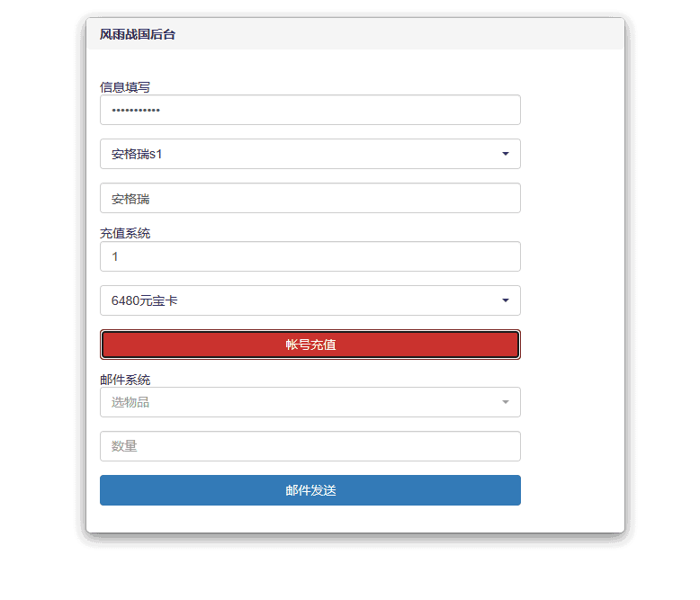Focus the 数量 quantity input field
700x600 pixels.
(310, 446)
